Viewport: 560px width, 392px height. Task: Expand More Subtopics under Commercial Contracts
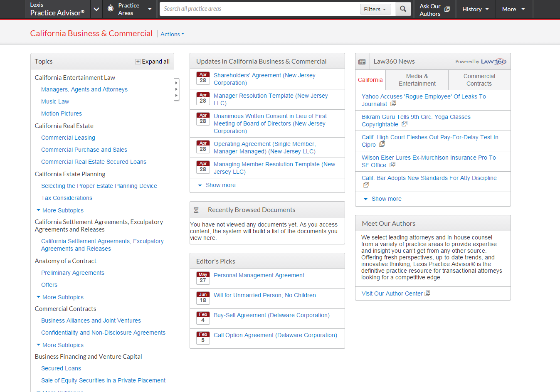(60, 345)
